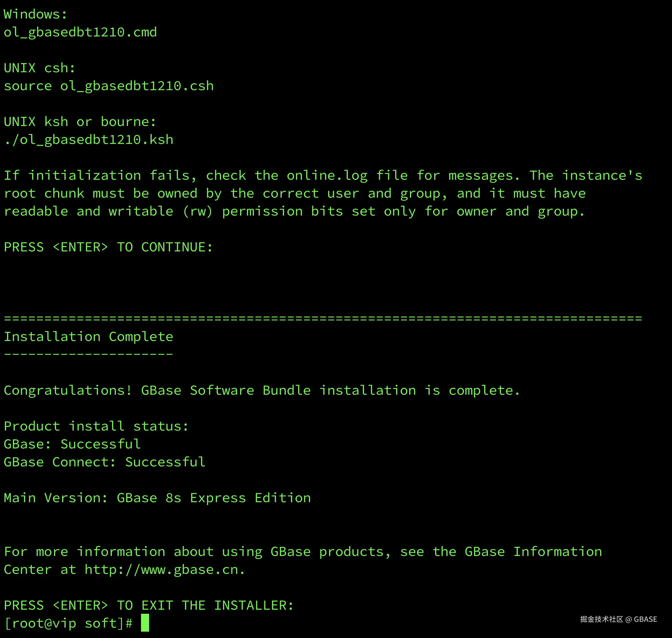672x638 pixels.
Task: Click the ./ol_gbasedbt1210.ksh command
Action: click(x=89, y=140)
